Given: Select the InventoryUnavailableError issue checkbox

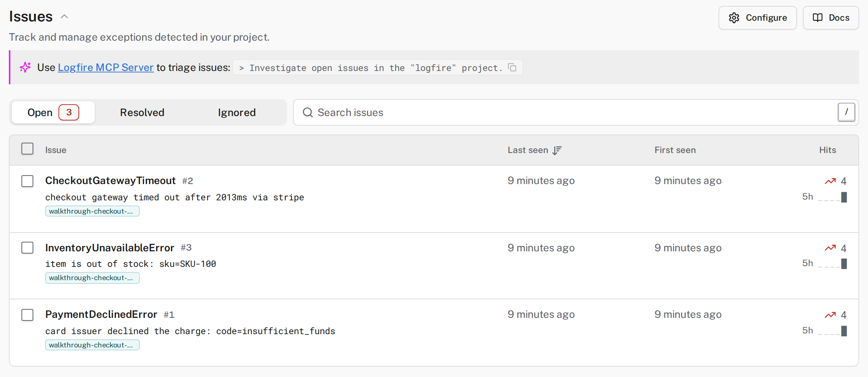Looking at the screenshot, I should point(27,248).
